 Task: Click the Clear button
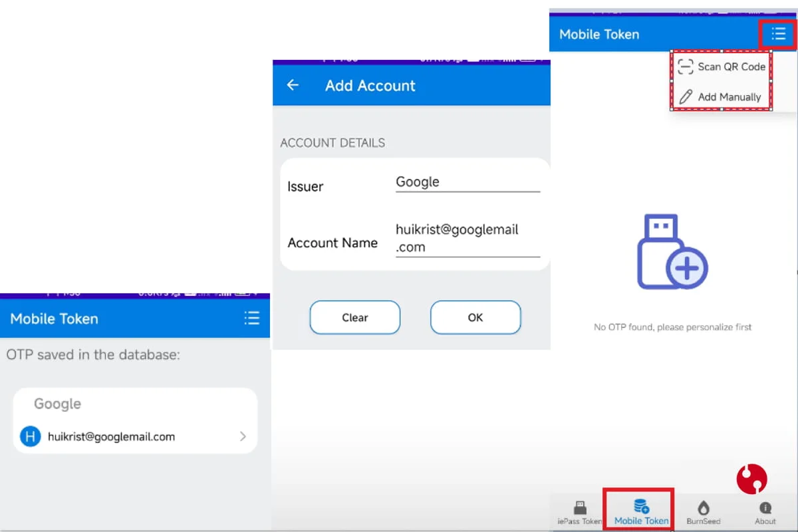(x=355, y=318)
